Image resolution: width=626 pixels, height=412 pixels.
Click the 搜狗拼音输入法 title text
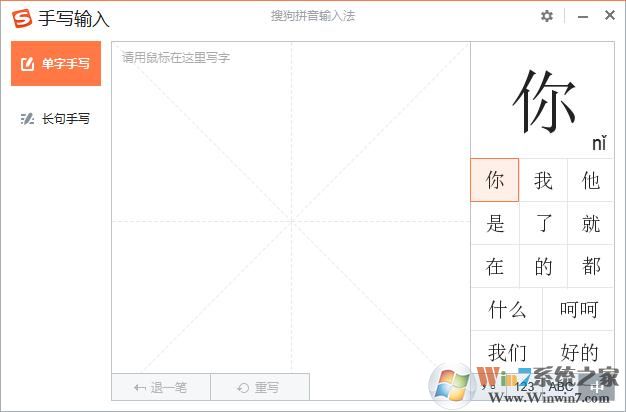(x=313, y=16)
